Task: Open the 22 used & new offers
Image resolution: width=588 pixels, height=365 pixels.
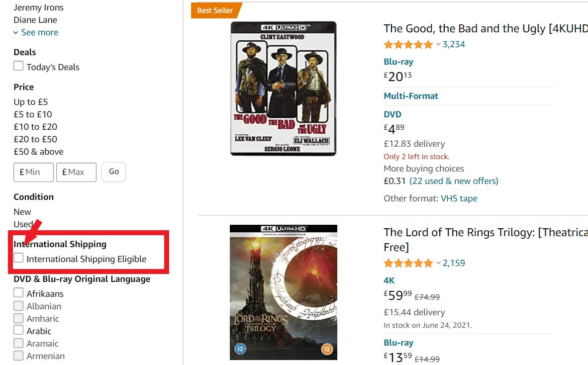Action: click(x=455, y=181)
